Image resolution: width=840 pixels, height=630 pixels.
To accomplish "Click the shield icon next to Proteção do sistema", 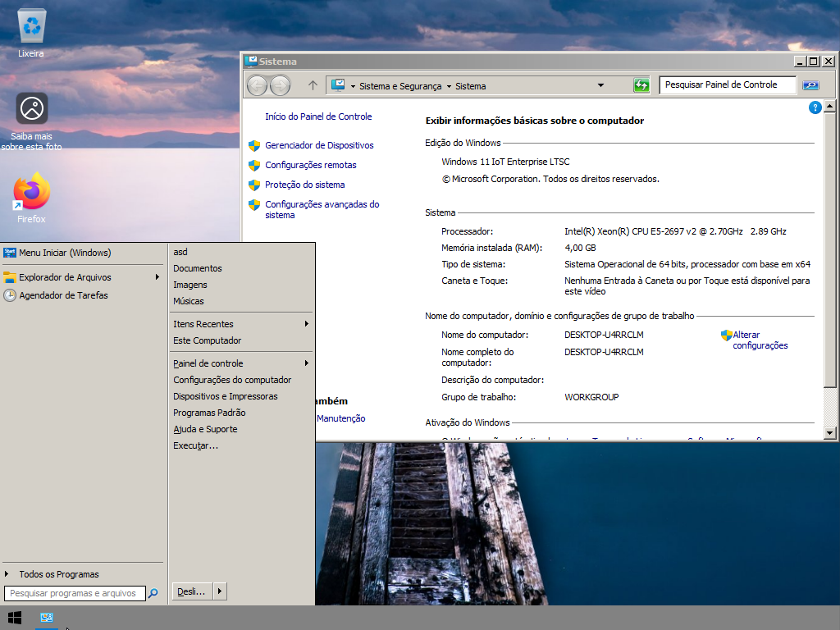I will (x=254, y=185).
